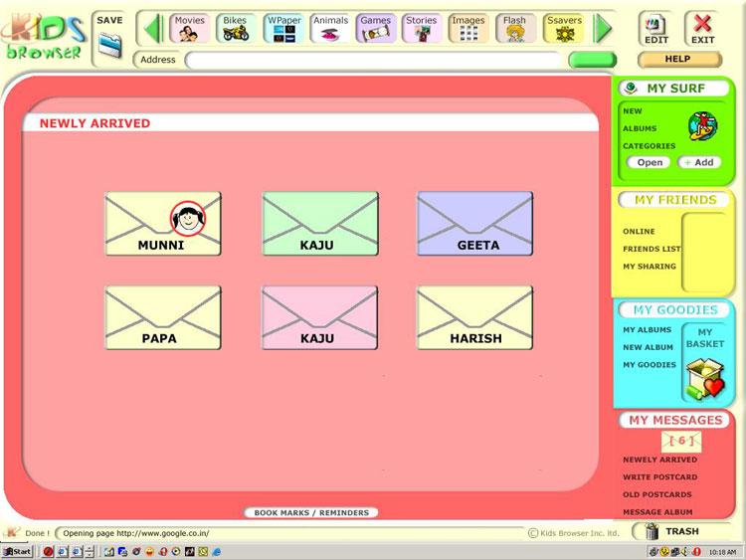Select WRITE POSTCARD
Viewport: 746px width, 560px height.
[x=659, y=477]
